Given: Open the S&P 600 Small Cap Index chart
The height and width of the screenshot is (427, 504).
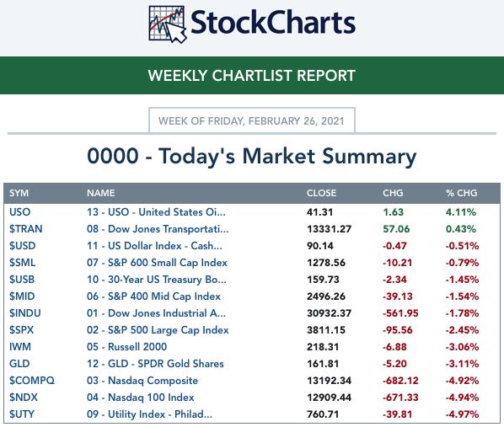Looking at the screenshot, I should tap(157, 263).
